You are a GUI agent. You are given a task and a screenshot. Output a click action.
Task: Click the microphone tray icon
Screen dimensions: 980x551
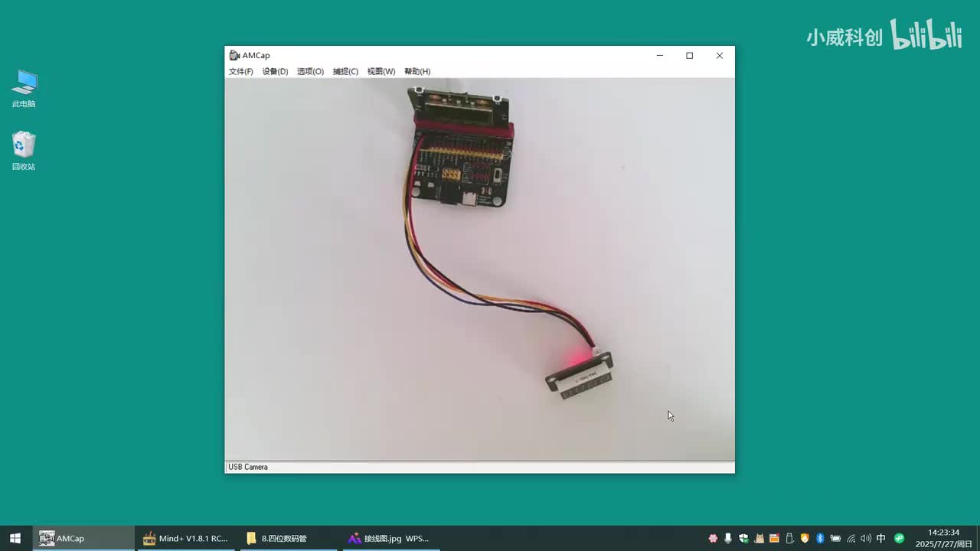click(x=728, y=538)
